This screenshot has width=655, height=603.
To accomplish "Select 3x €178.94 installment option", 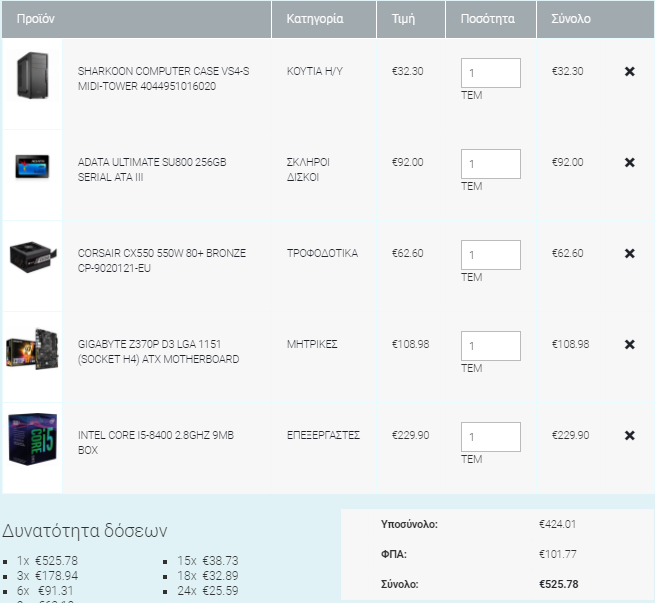I will point(47,576).
